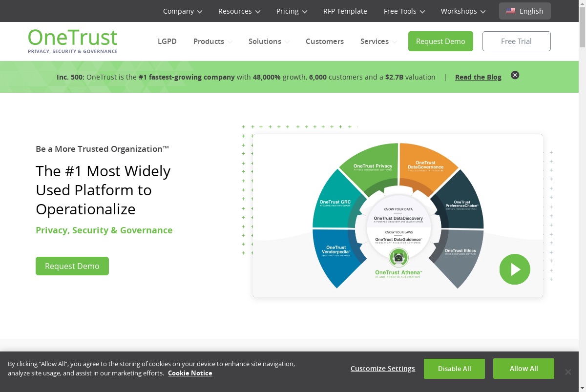
Task: Follow the Read the Blog link
Action: click(x=478, y=77)
